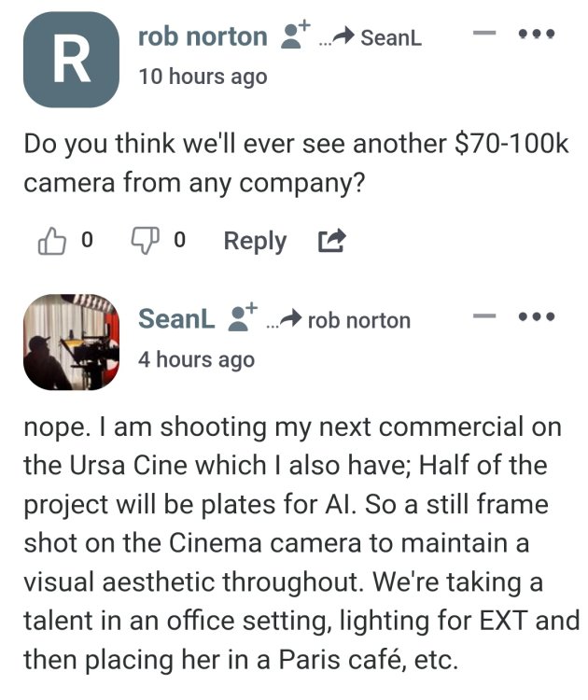
Task: Open SeanL's profile name link
Action: pyautogui.click(x=177, y=318)
